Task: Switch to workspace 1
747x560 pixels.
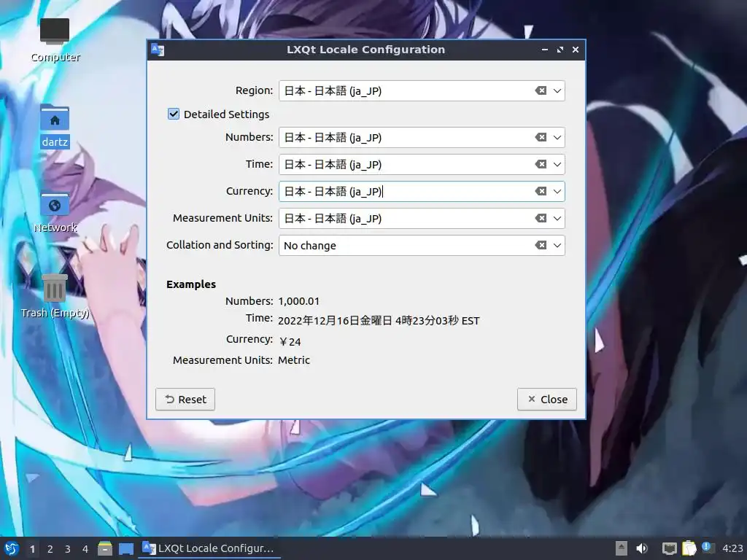Action: (32, 549)
